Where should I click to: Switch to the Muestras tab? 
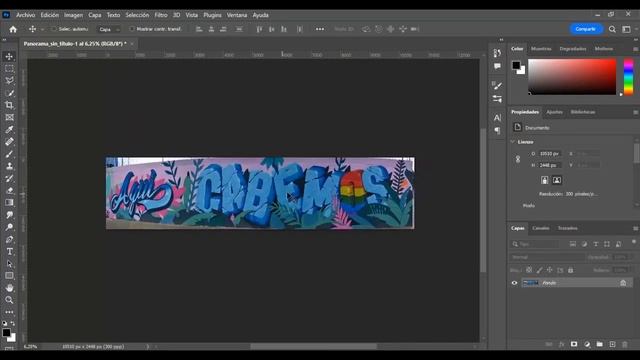pos(541,49)
